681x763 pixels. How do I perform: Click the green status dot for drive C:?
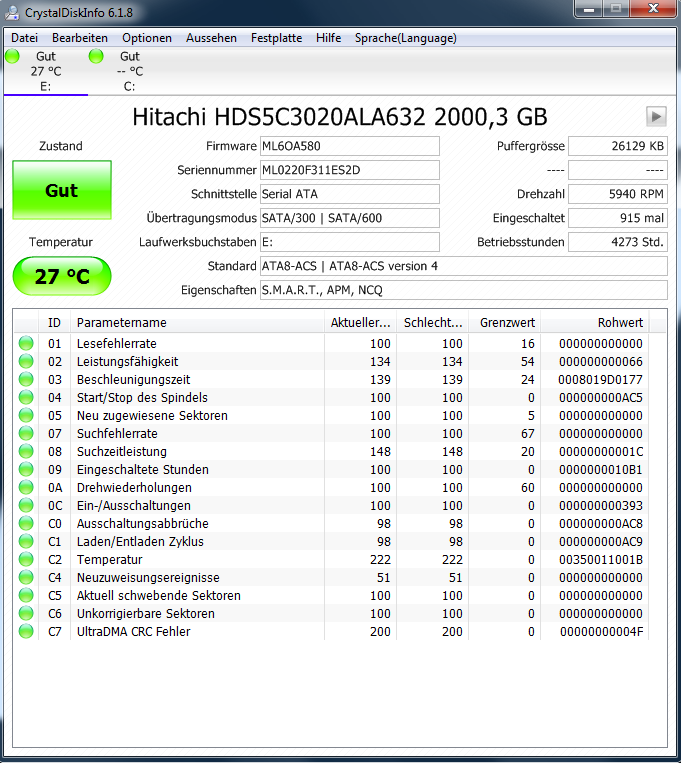tap(96, 56)
